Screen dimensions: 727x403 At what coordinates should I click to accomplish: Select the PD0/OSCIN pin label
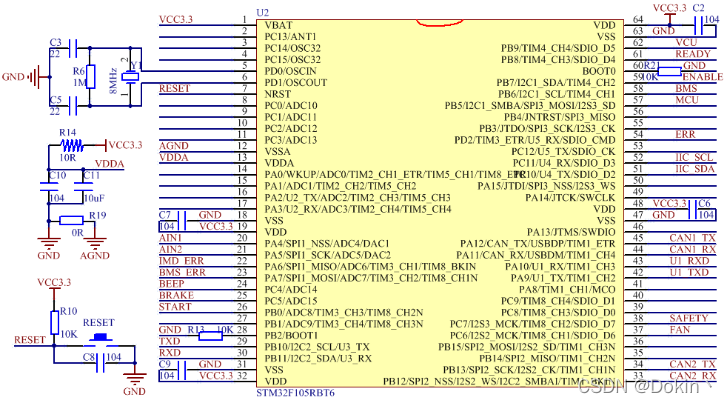point(291,71)
